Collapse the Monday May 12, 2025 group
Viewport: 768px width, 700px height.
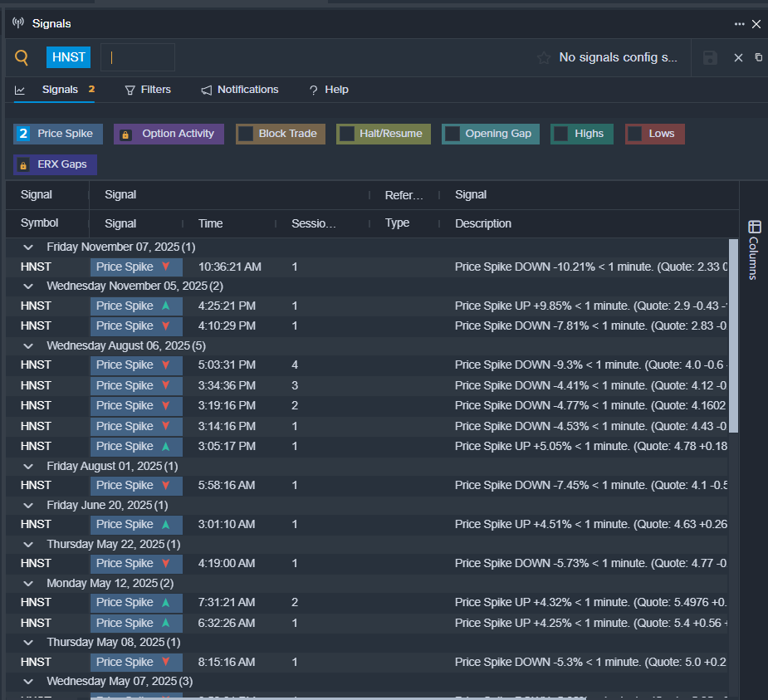[29, 583]
